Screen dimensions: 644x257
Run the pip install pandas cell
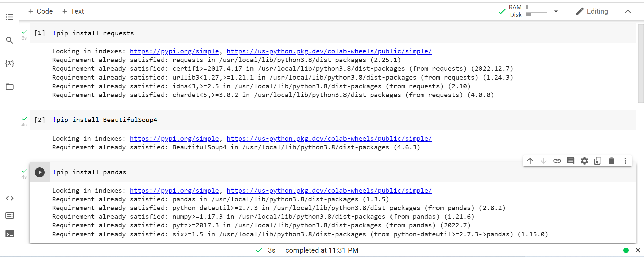tap(39, 172)
